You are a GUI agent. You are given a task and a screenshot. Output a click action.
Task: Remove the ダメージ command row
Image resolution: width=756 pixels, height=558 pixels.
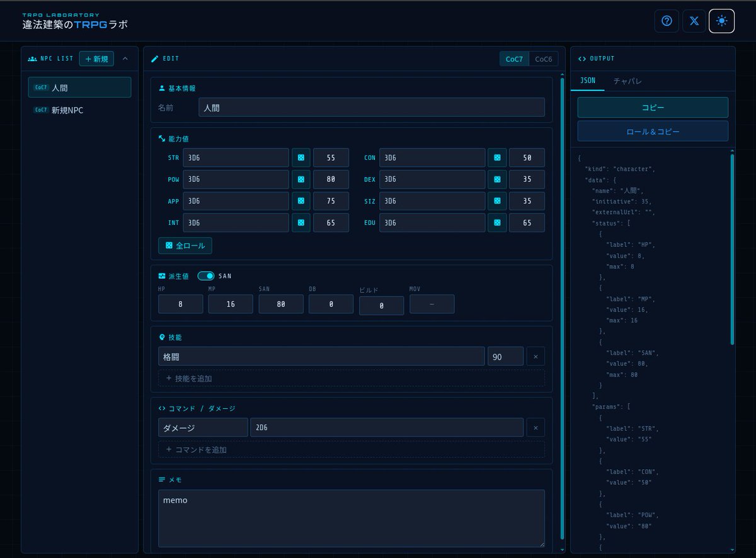click(x=535, y=428)
